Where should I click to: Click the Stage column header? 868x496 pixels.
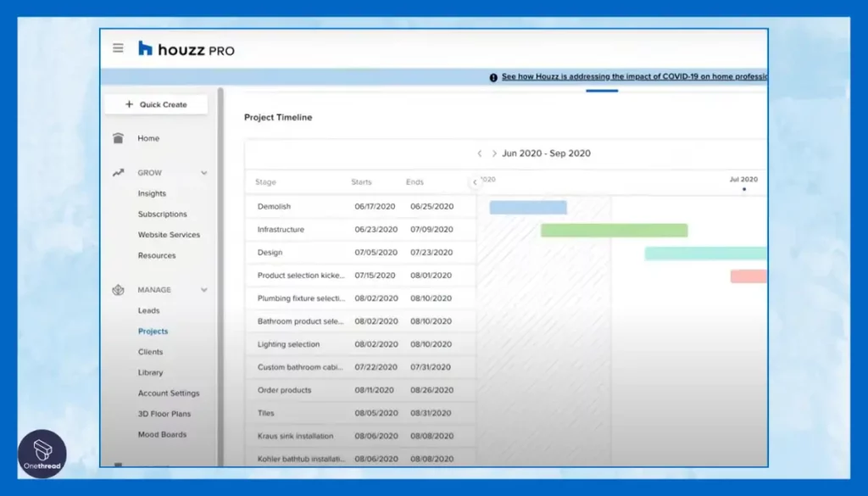[265, 182]
